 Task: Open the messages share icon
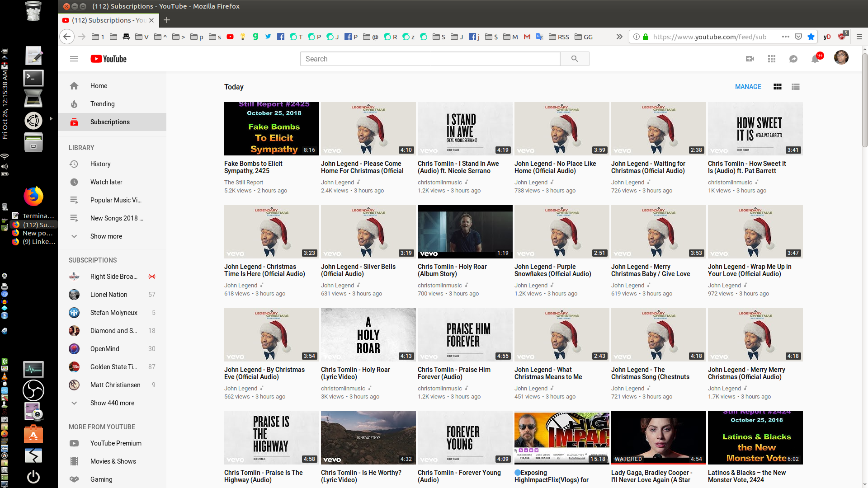793,59
